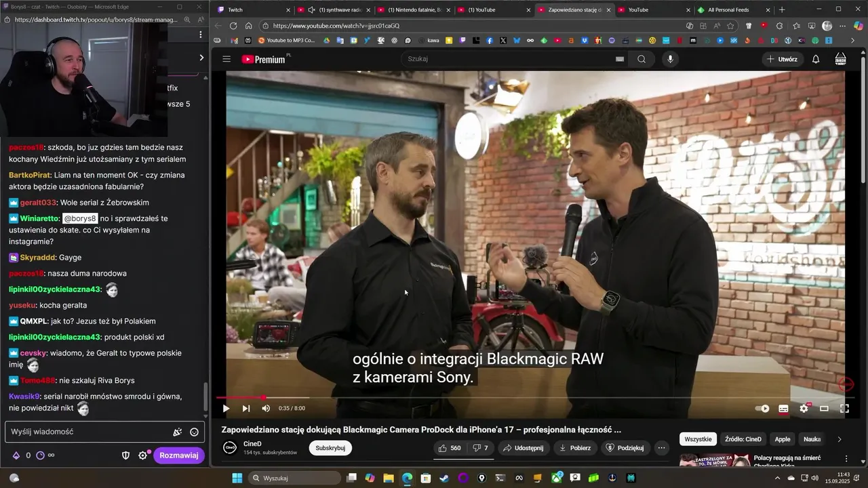
Task: Open a new browser tab
Action: pyautogui.click(x=782, y=9)
